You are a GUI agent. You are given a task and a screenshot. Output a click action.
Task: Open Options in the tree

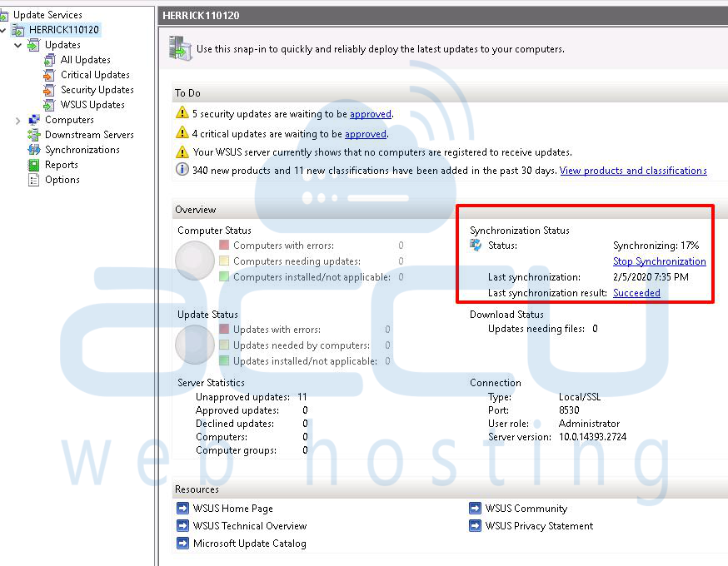[x=62, y=180]
